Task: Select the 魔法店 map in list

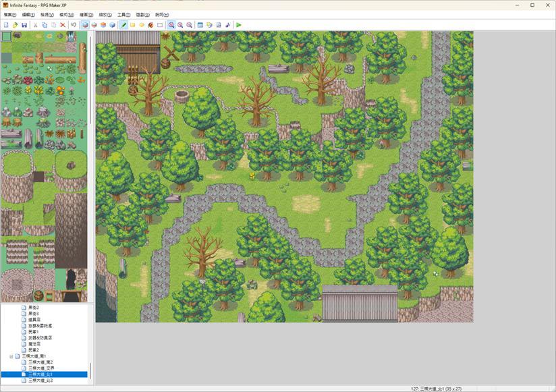Action: click(34, 344)
